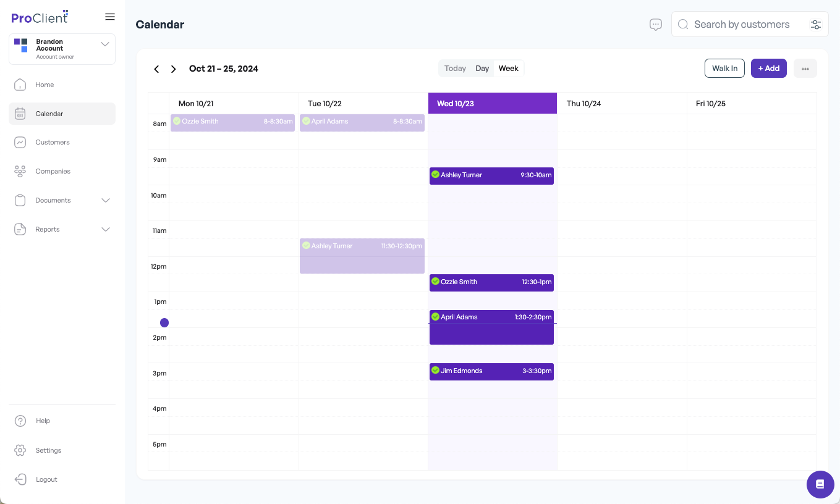Switch to Day view
The height and width of the screenshot is (504, 840).
482,69
